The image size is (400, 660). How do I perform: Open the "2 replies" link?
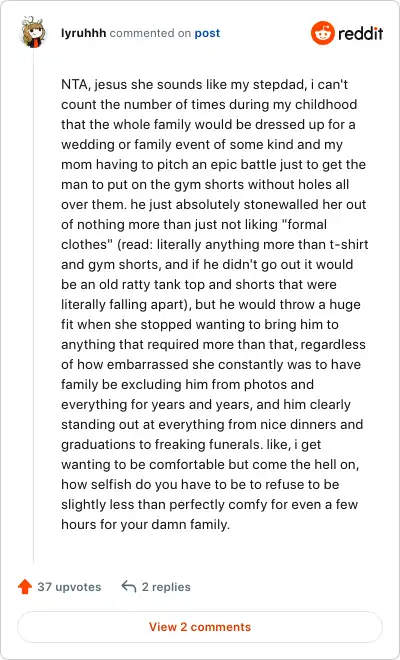tap(166, 587)
